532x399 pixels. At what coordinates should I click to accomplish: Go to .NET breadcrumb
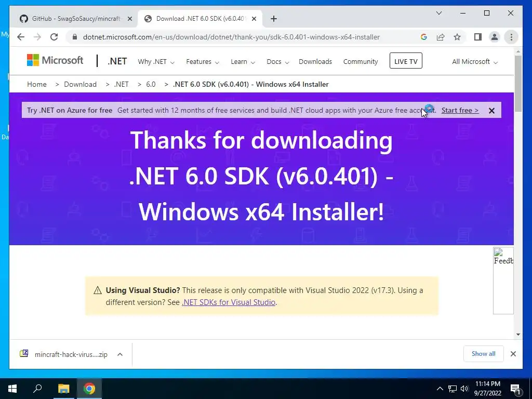(121, 84)
